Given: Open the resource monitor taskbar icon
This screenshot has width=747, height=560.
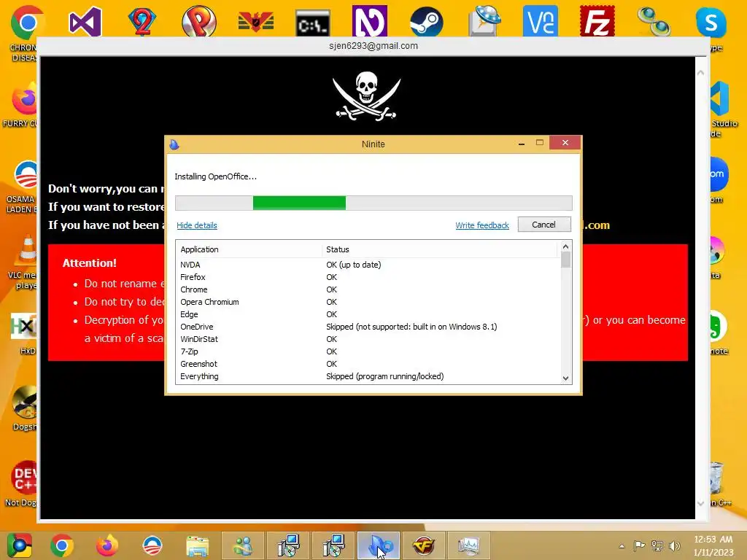Looking at the screenshot, I should [469, 545].
